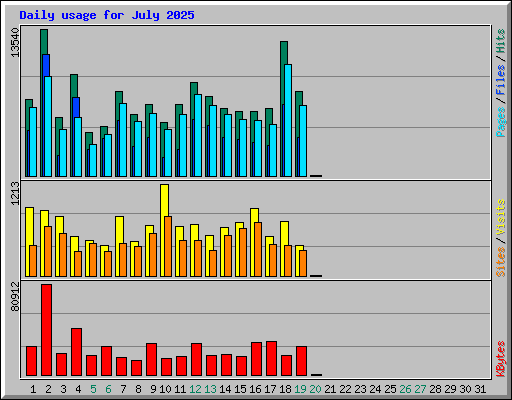Click day label 10 on the x-axis

point(165,389)
